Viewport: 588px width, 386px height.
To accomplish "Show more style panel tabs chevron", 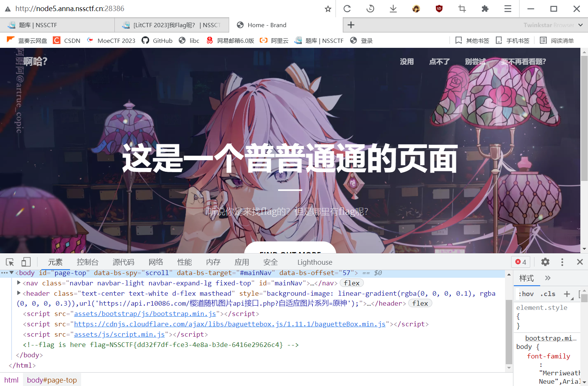I will click(548, 278).
